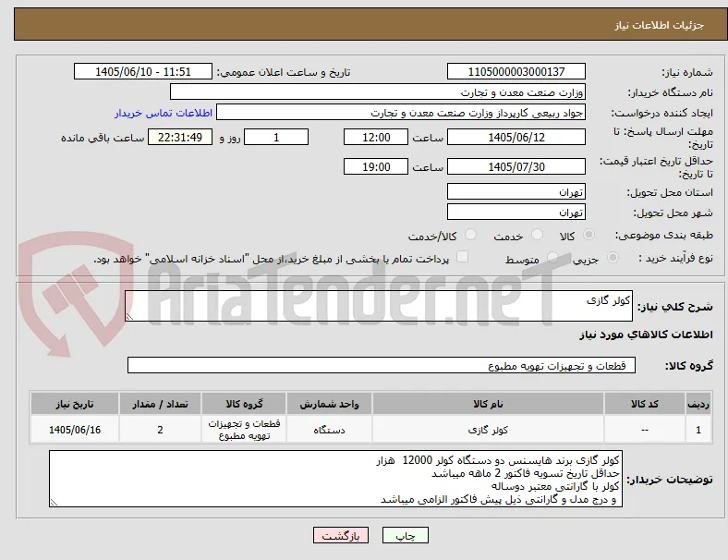Click the جزئیات اطلاعات نیاز page header
This screenshot has width=728, height=560.
[x=660, y=25]
